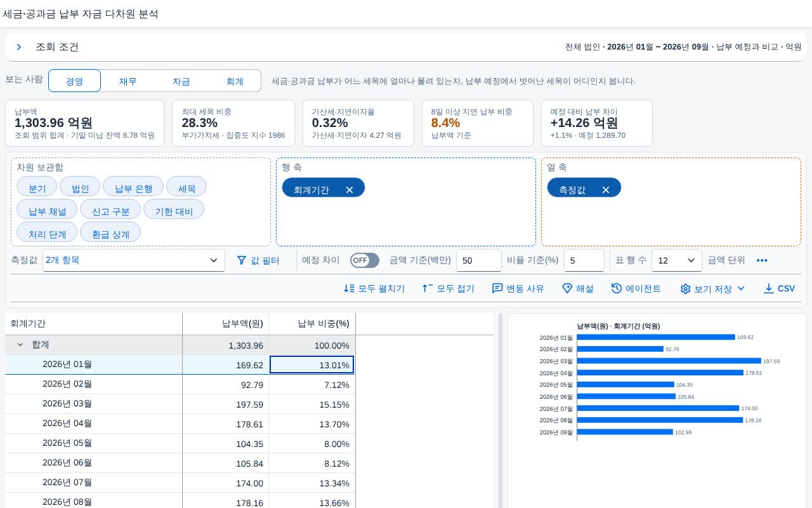Open the 보기 저장 dropdown menu

click(x=712, y=288)
